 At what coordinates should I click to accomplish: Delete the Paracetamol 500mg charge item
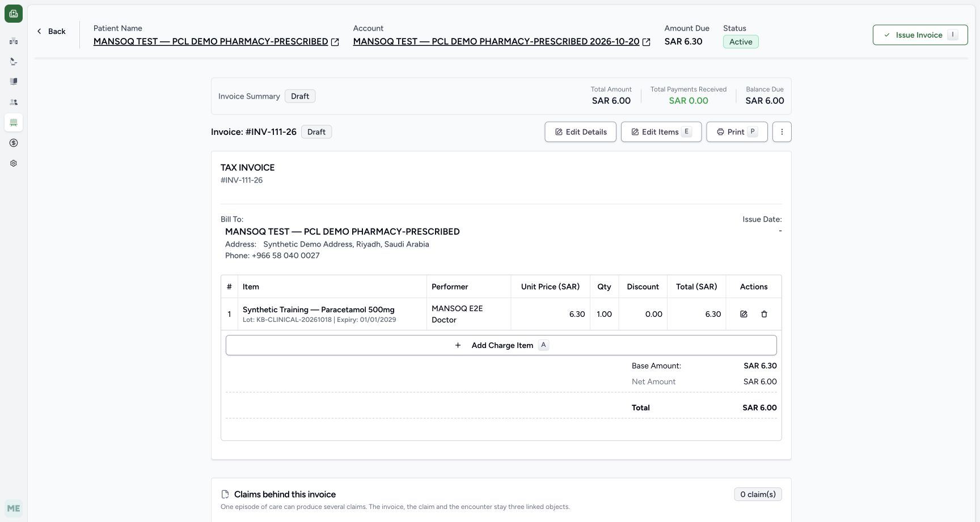click(x=764, y=314)
